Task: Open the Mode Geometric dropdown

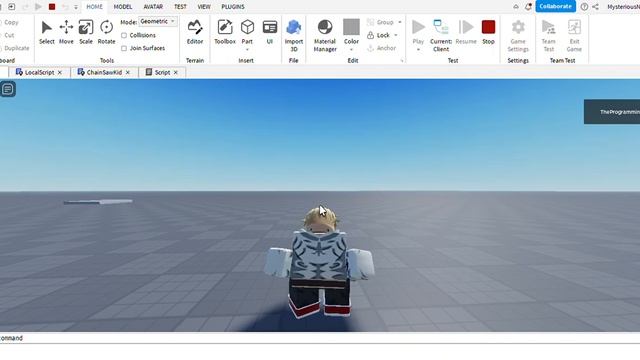Action: click(x=158, y=21)
